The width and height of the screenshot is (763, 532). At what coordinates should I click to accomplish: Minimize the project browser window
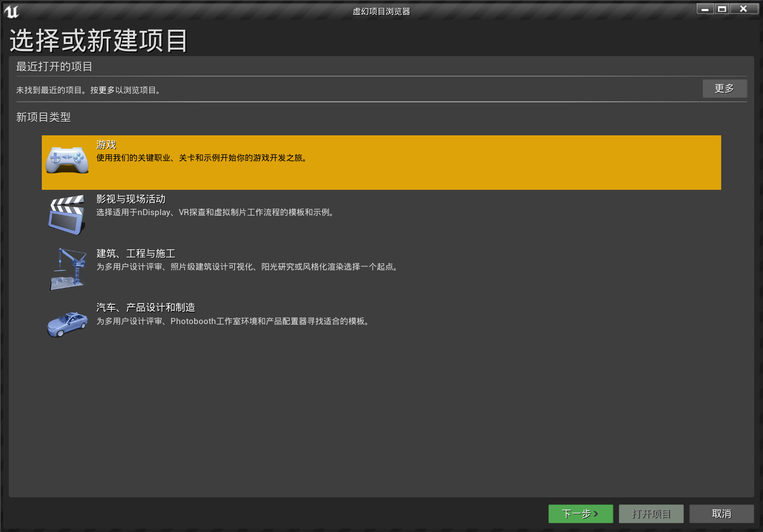coord(705,9)
